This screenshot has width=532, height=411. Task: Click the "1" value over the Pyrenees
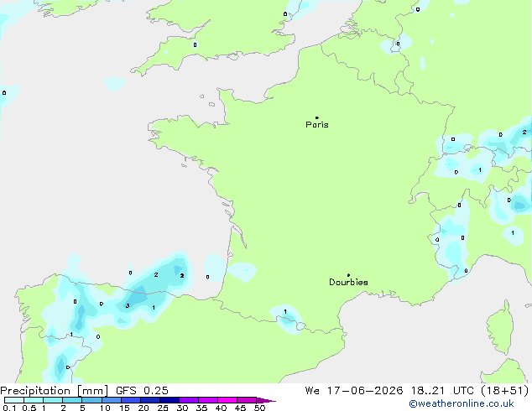(x=285, y=312)
